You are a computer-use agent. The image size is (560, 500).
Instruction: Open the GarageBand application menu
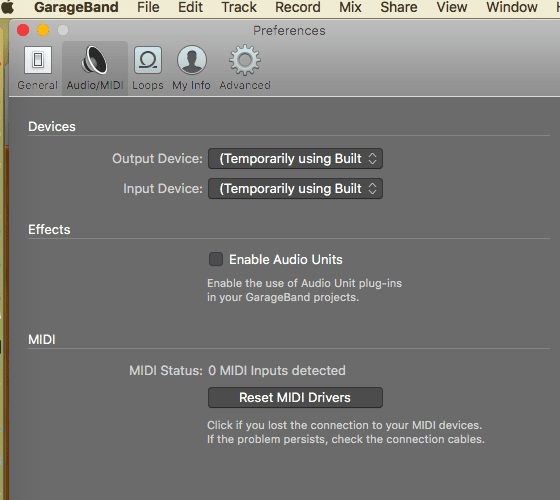[x=76, y=7]
